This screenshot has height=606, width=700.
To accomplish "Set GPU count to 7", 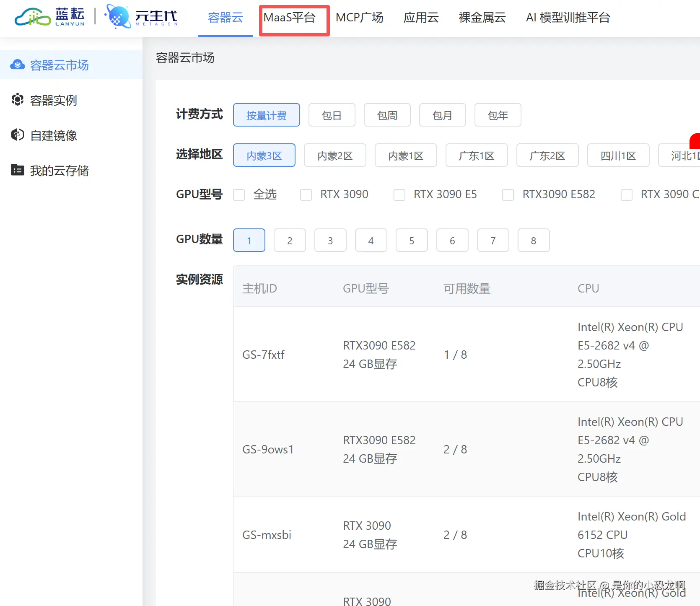I will coord(493,240).
